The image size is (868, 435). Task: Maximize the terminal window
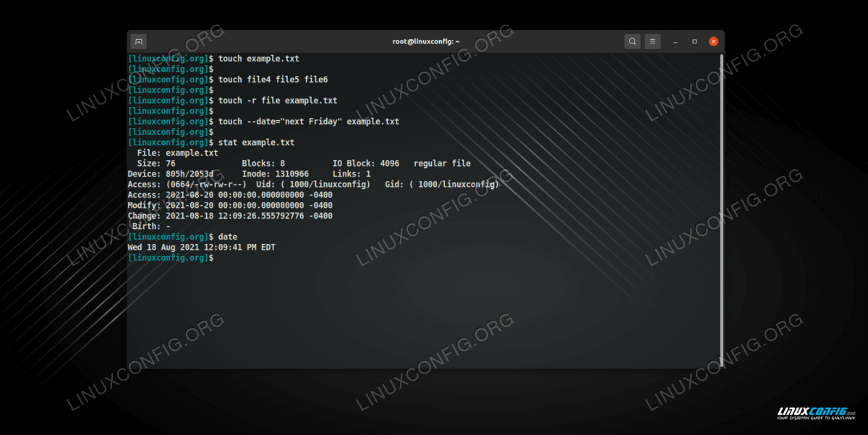click(x=694, y=42)
